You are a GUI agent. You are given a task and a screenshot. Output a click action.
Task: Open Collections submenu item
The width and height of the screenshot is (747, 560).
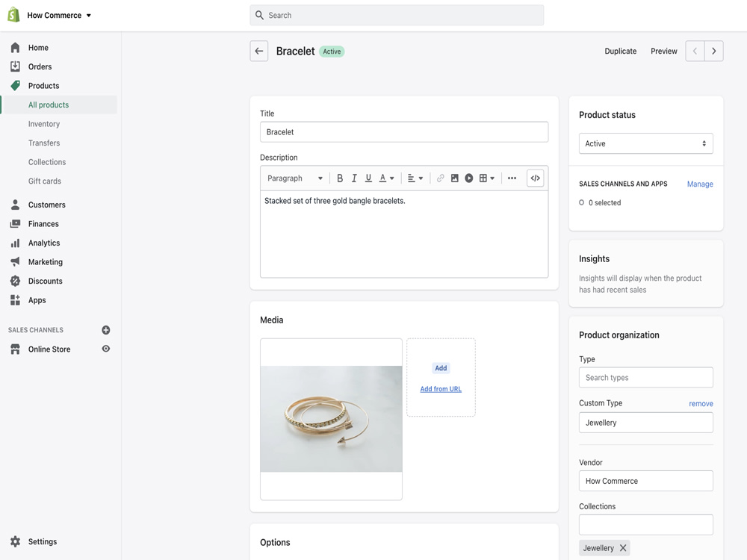(46, 162)
